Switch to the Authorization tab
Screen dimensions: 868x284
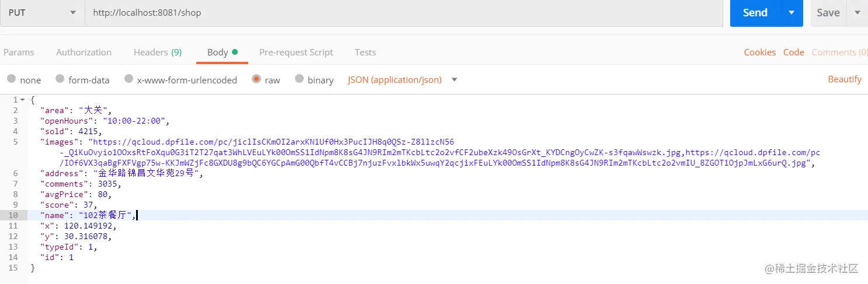(x=84, y=52)
